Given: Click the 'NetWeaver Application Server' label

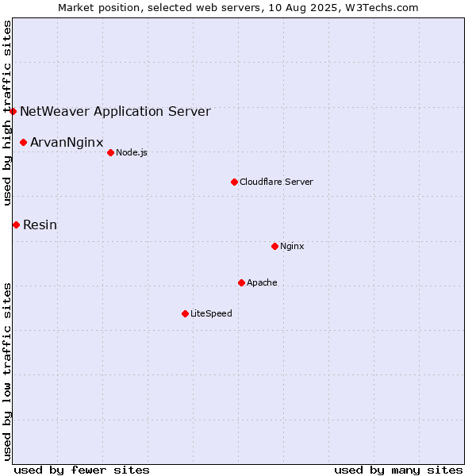Looking at the screenshot, I should (x=115, y=112).
